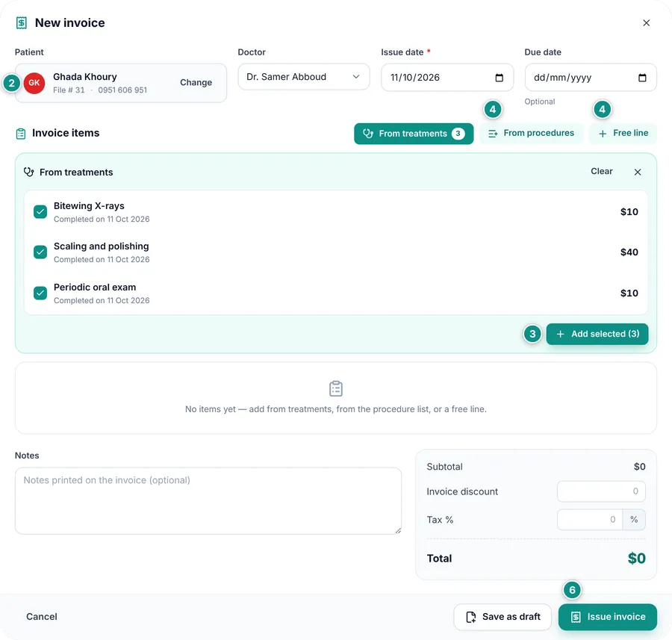Open the Due date calendar picker
The width and height of the screenshot is (672, 640).
[642, 78]
